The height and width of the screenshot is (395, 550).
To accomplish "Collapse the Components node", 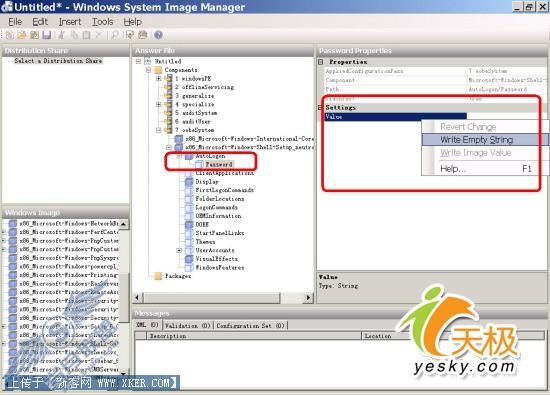I will click(149, 70).
